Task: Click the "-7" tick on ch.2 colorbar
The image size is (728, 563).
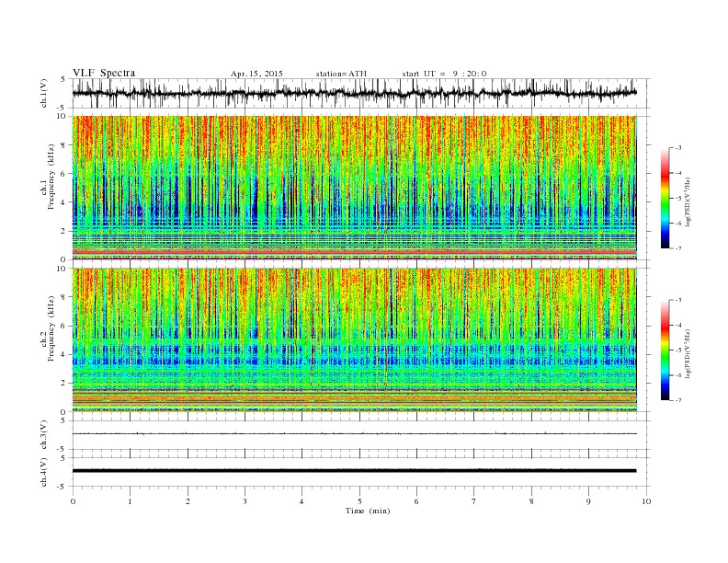Action: (678, 400)
